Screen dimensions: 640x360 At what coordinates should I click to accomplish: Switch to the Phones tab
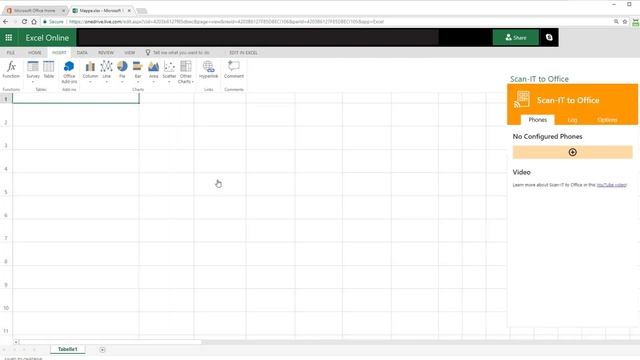(x=538, y=120)
